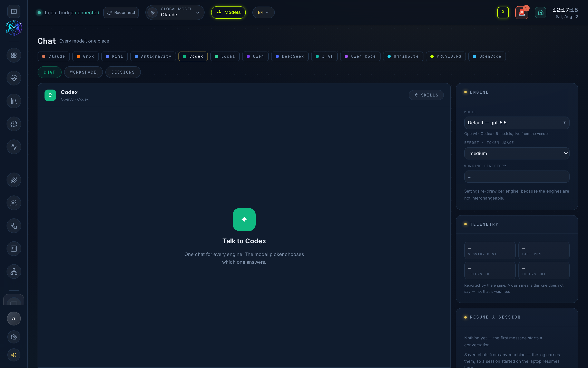Image resolution: width=588 pixels, height=368 pixels.
Task: Click the "OpenAI · Codex" subtitle under Codex
Action: click(x=75, y=99)
